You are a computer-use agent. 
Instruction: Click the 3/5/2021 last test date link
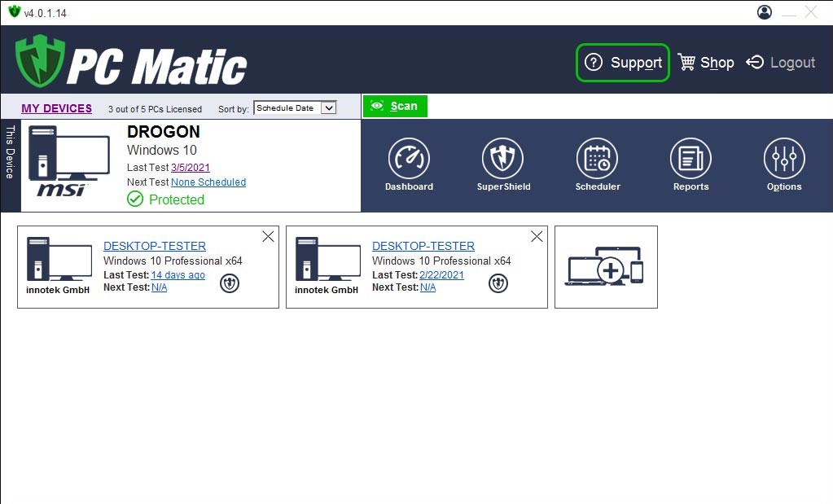click(191, 167)
